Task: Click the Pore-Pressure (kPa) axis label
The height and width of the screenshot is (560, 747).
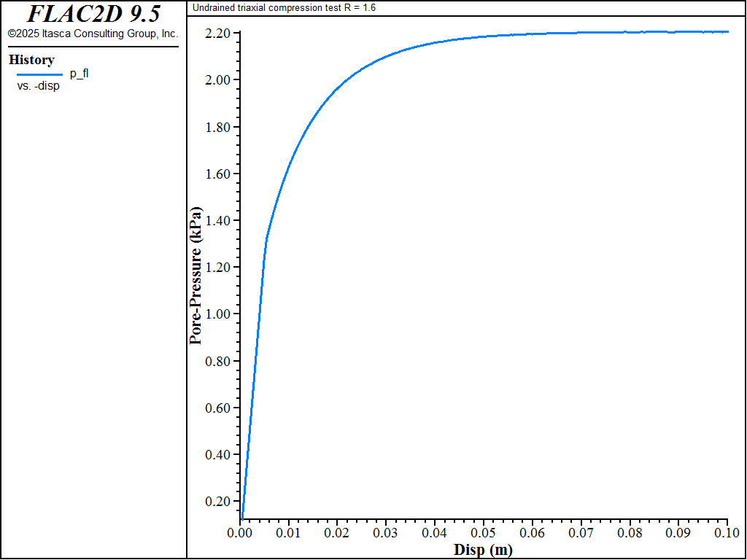Action: click(196, 275)
